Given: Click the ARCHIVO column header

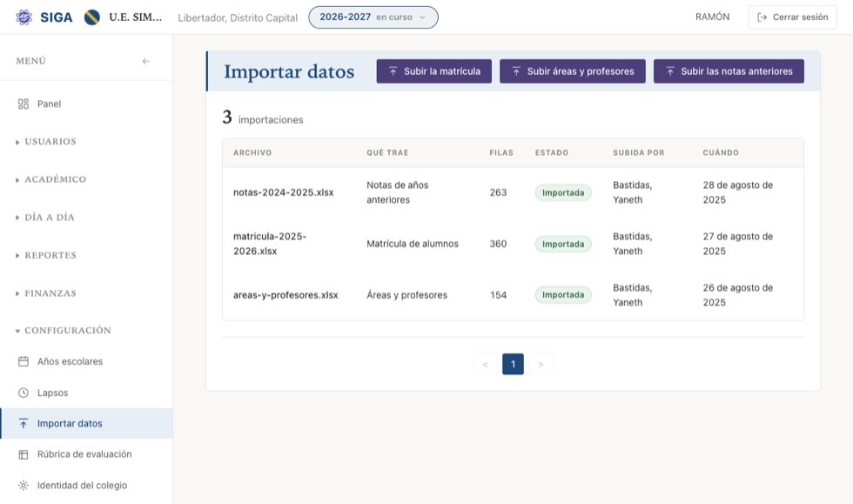Looking at the screenshot, I should point(252,153).
